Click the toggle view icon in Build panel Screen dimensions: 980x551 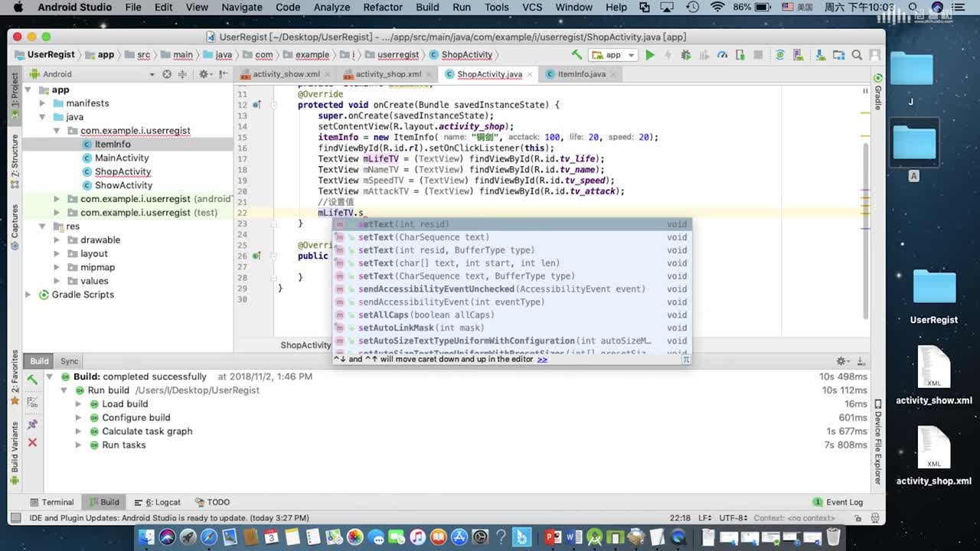[x=32, y=402]
